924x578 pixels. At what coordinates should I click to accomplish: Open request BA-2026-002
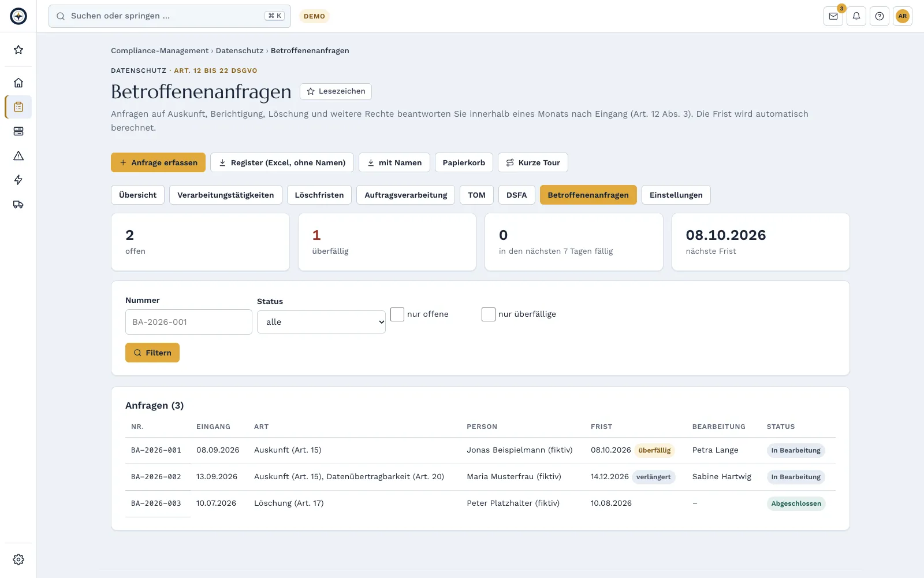pos(156,477)
